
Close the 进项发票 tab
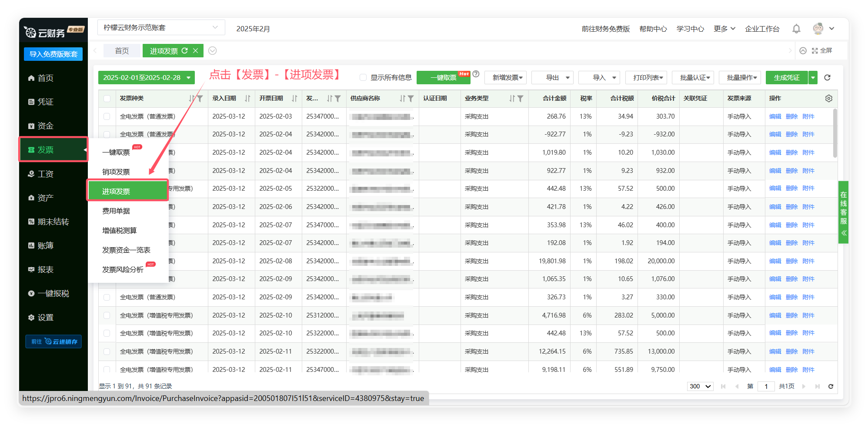(196, 51)
